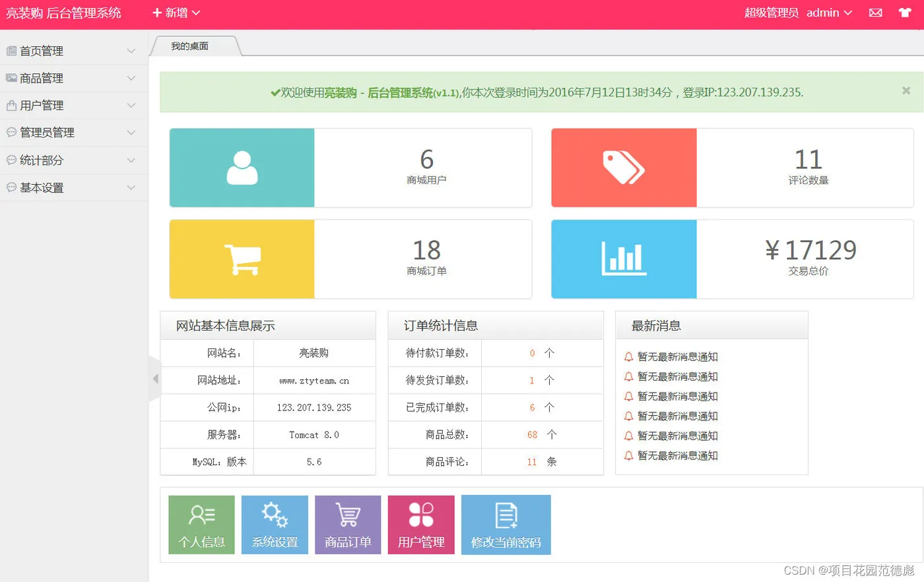Click the 超级管理员 label in header
The width and height of the screenshot is (924, 582).
[x=772, y=13]
